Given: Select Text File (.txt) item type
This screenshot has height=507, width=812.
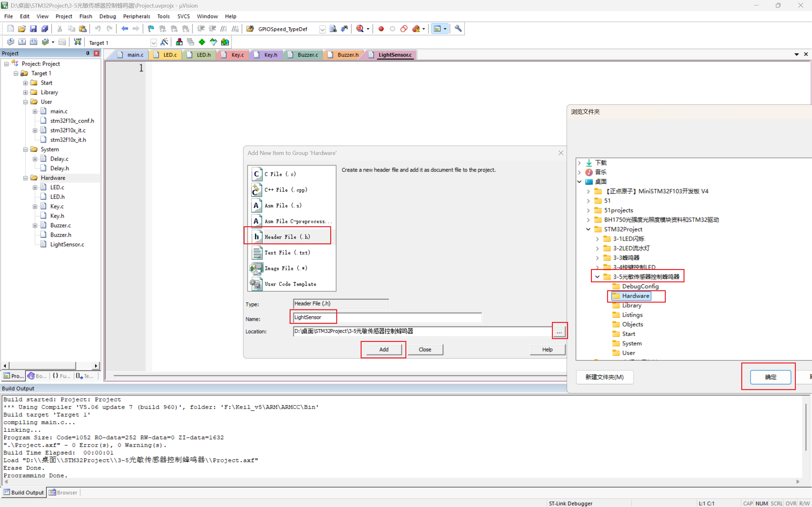Looking at the screenshot, I should point(287,253).
